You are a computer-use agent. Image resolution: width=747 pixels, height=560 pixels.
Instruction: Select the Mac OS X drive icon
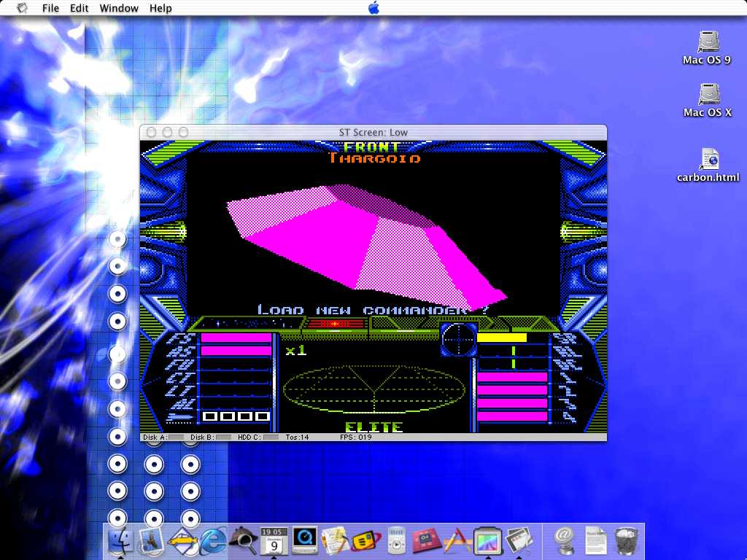click(708, 100)
